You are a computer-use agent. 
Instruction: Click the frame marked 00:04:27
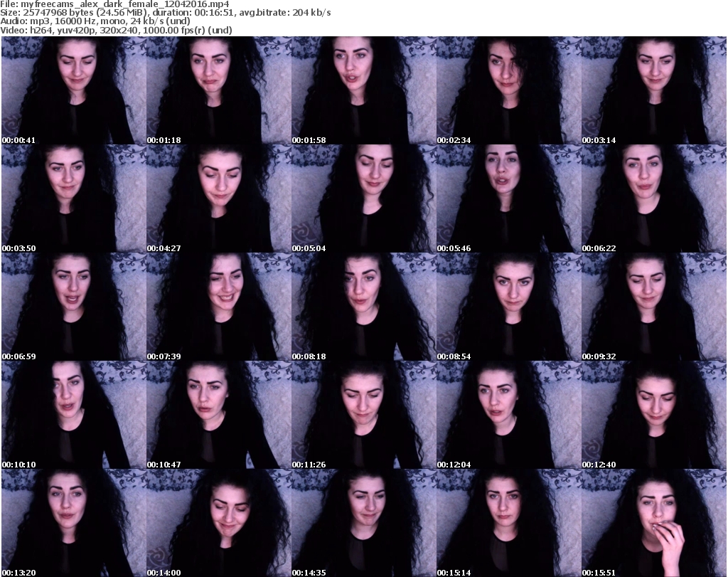point(218,198)
